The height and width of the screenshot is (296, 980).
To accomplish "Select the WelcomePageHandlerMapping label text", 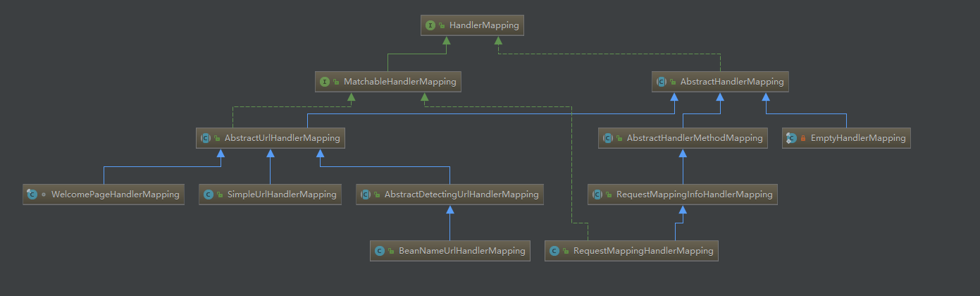I will (x=116, y=195).
